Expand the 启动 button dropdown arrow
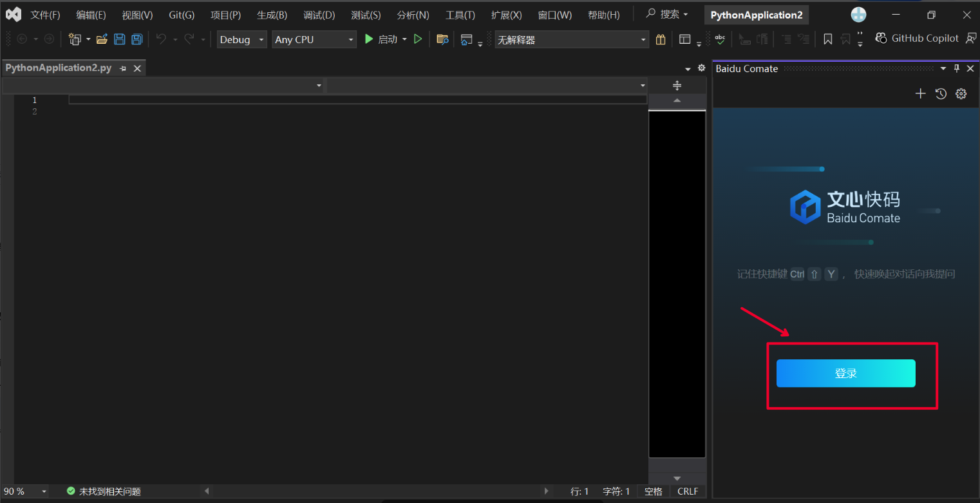980x503 pixels. coord(404,40)
